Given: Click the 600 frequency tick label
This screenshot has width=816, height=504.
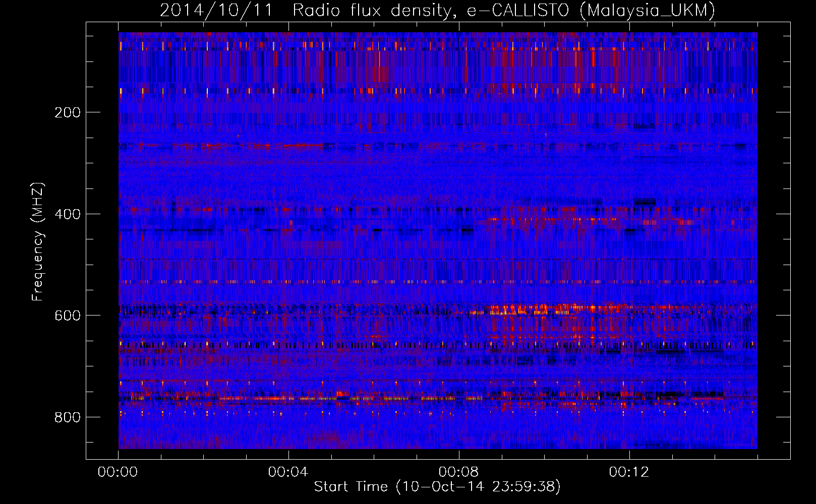Looking at the screenshot, I should click(67, 316).
